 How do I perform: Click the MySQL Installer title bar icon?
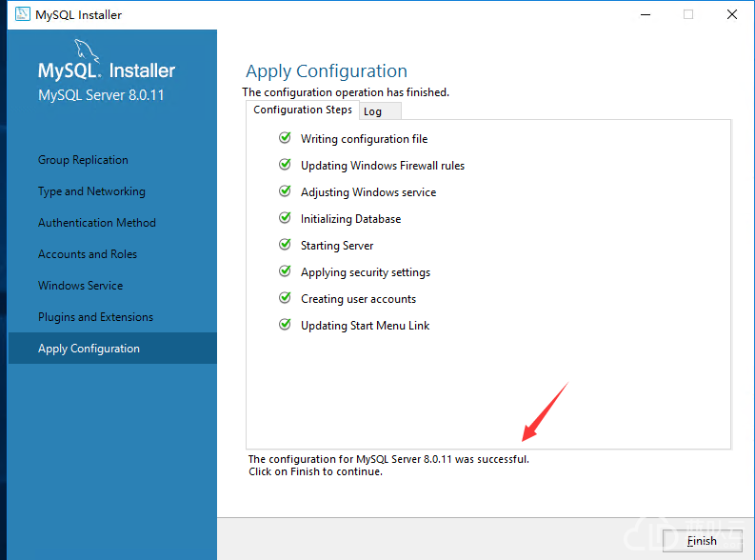point(22,14)
